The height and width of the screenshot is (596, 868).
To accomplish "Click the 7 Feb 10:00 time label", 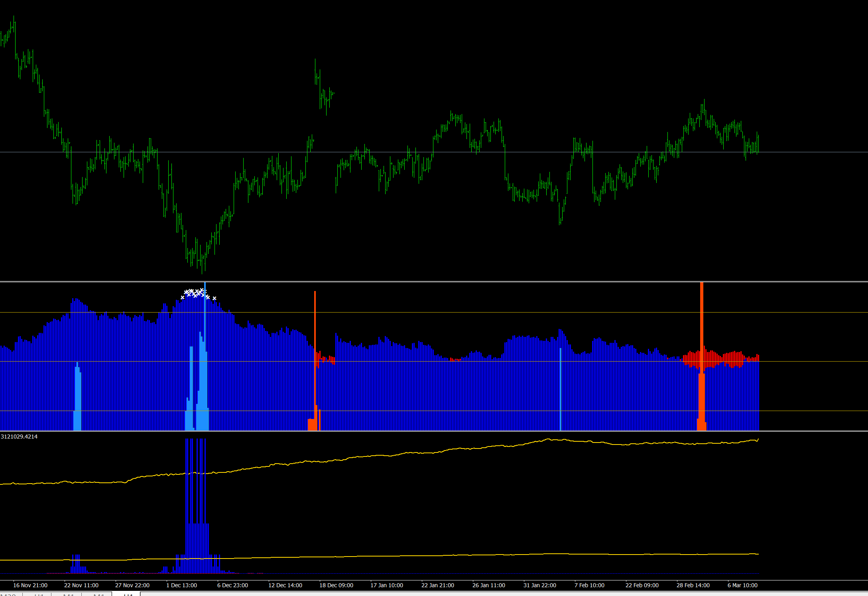I will tap(590, 585).
